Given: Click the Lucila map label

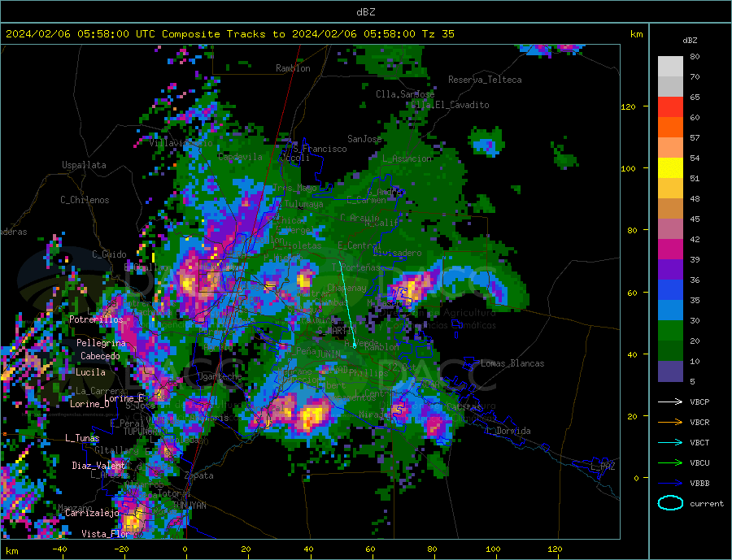Looking at the screenshot, I should click(90, 372).
